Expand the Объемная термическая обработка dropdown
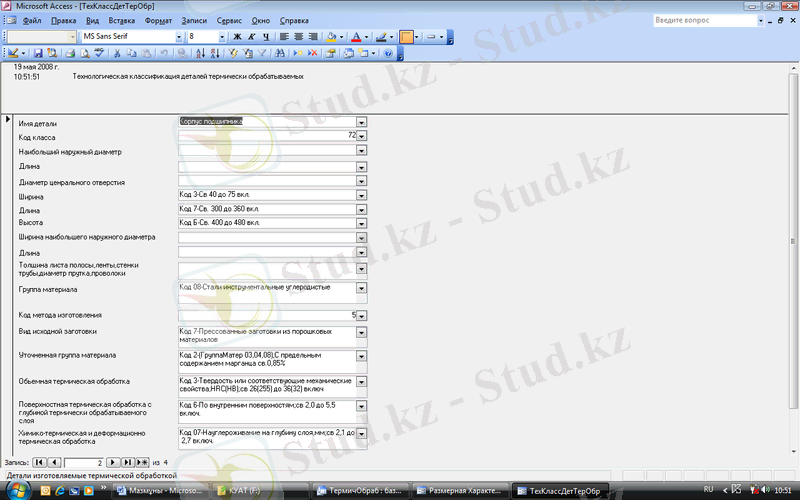 [x=361, y=382]
